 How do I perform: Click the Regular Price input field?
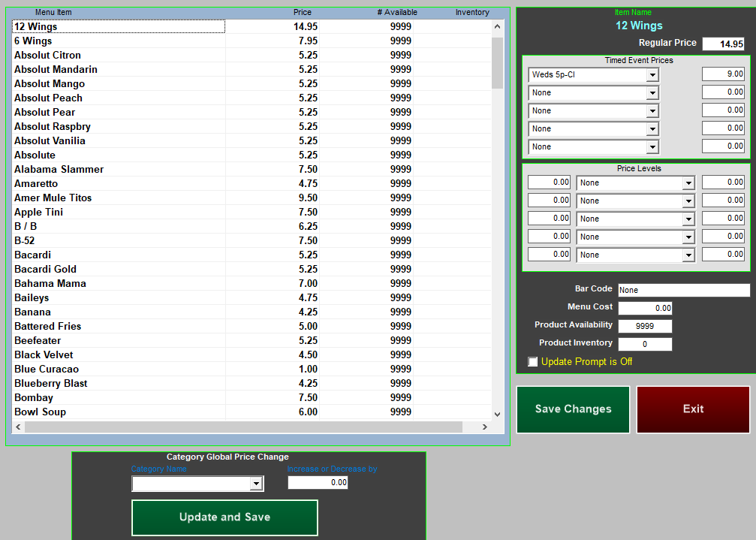[x=723, y=44]
